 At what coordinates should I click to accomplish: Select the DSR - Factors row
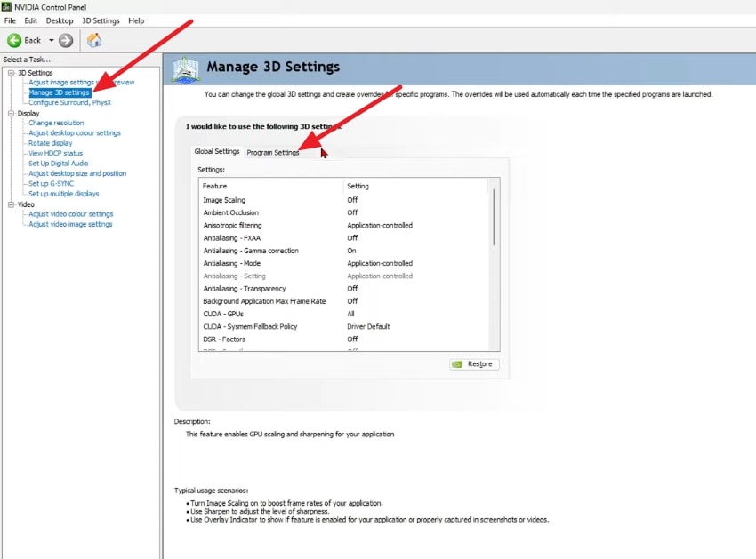(344, 339)
